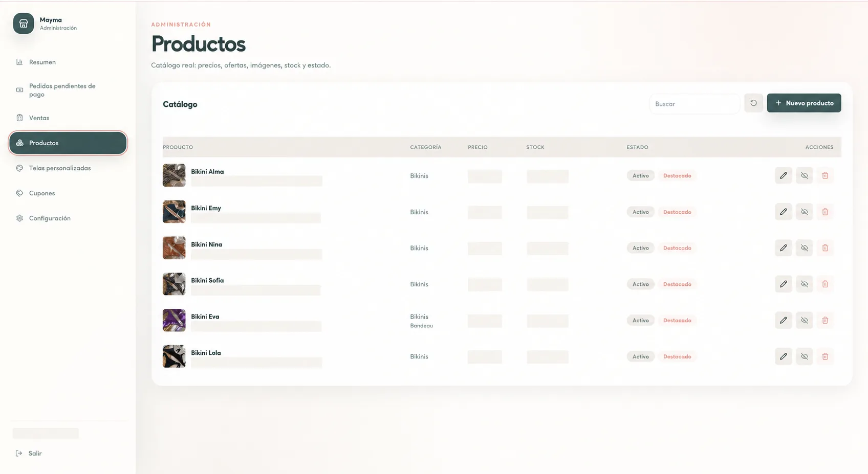Delete Bikini Alma with trash icon
The width and height of the screenshot is (868, 474).
[825, 175]
